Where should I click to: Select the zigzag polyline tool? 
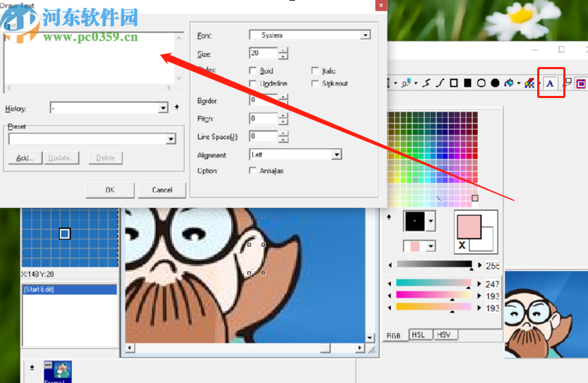click(x=426, y=83)
